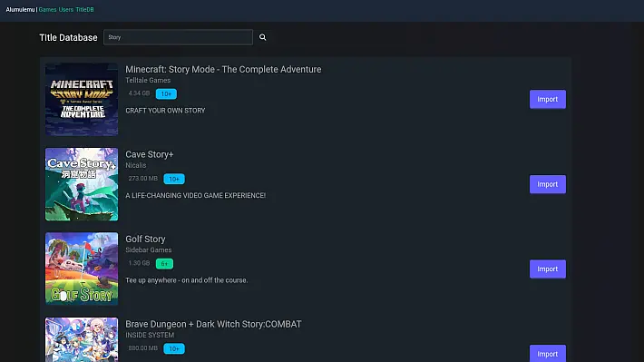
Task: Open the Users navigation link
Action: [x=65, y=9]
